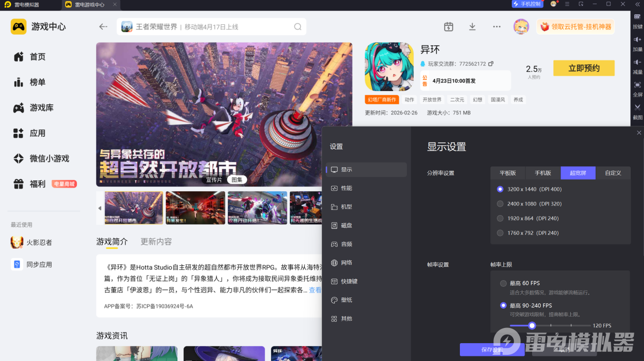Image resolution: width=644 pixels, height=361 pixels.
Task: Copy the player group number 772562172
Action: 490,64
